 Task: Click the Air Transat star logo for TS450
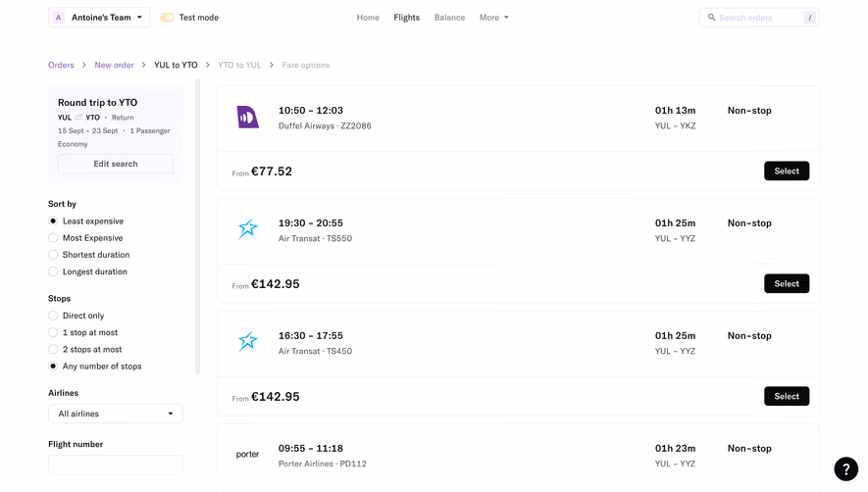tap(247, 341)
